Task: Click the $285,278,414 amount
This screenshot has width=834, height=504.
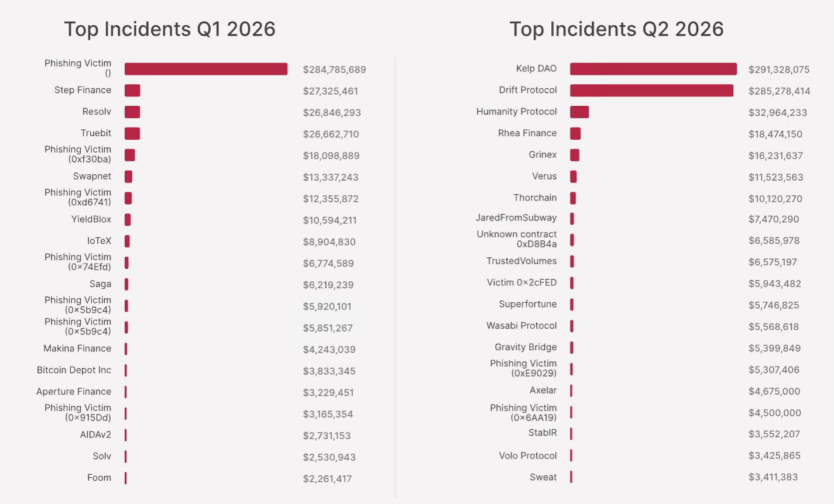Action: click(x=780, y=91)
